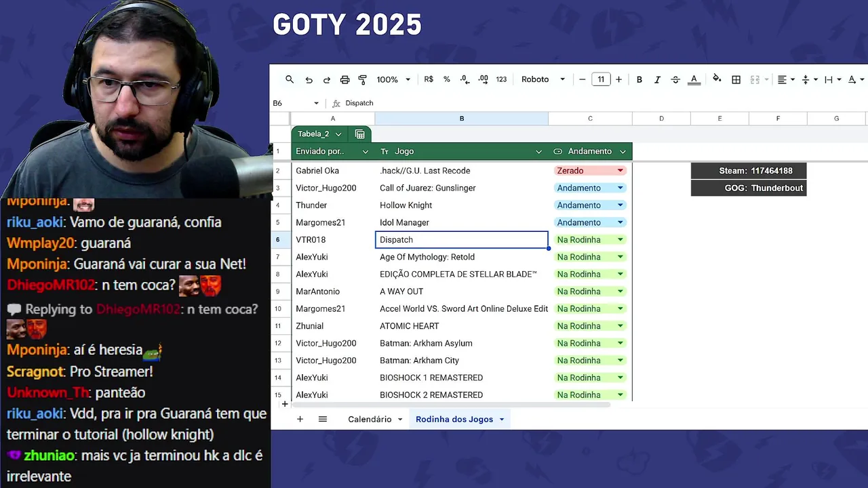Select the Gabriel Oka cell
The image size is (868, 488).
click(x=332, y=171)
